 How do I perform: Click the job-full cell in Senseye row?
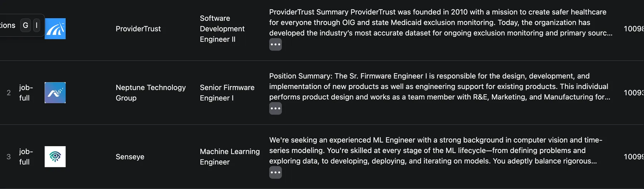click(x=26, y=156)
